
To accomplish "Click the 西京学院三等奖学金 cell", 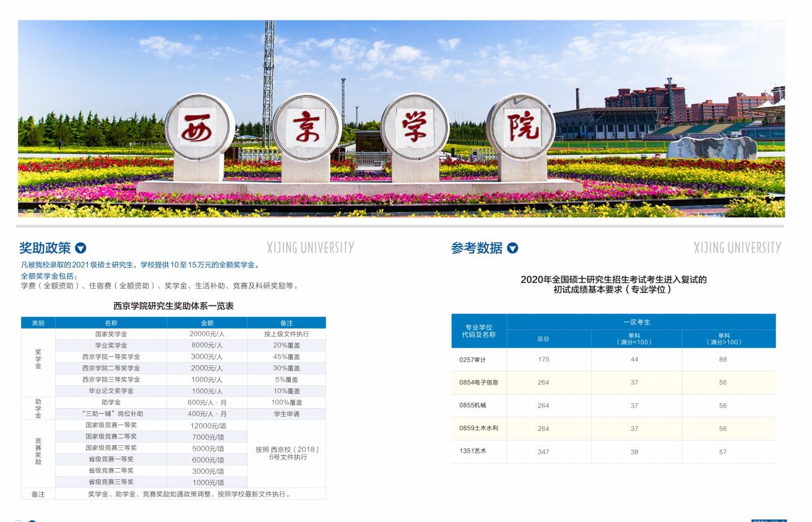I will (111, 380).
